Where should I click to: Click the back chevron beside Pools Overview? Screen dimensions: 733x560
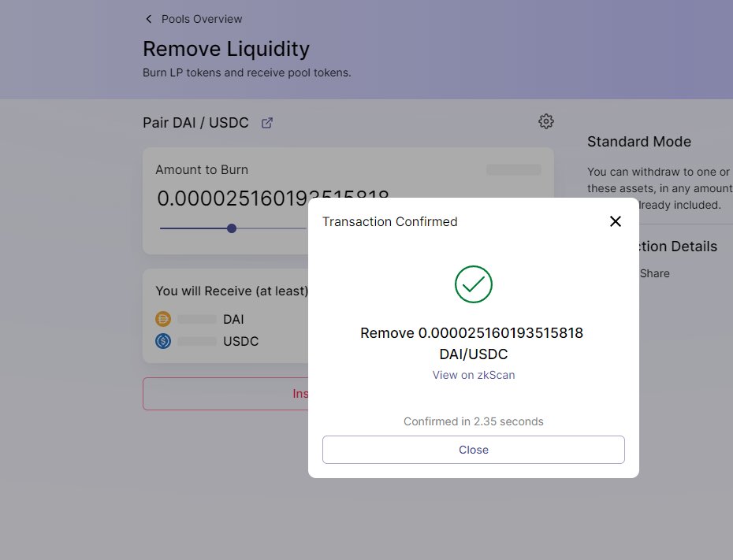[149, 19]
